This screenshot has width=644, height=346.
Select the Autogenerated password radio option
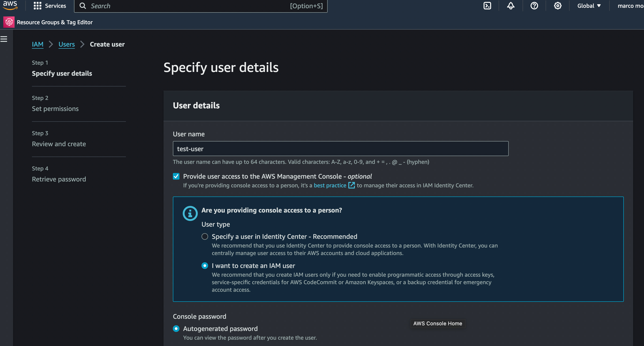[x=176, y=328]
